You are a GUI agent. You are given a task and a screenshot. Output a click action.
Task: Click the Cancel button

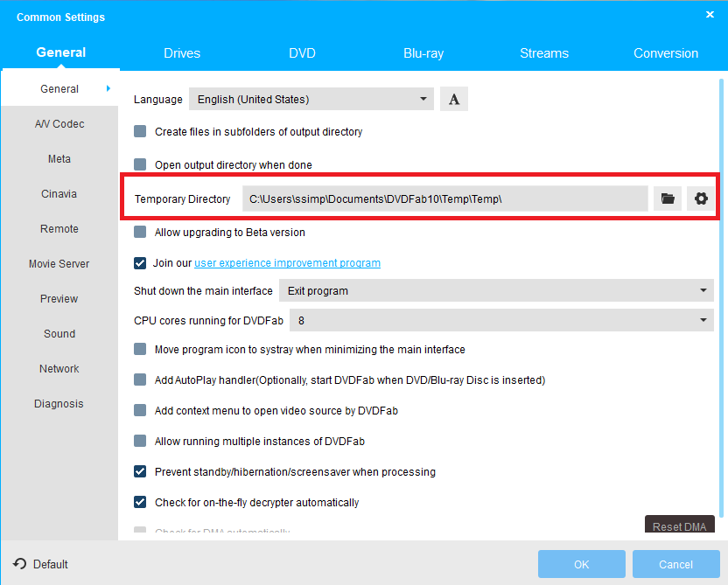(x=675, y=564)
